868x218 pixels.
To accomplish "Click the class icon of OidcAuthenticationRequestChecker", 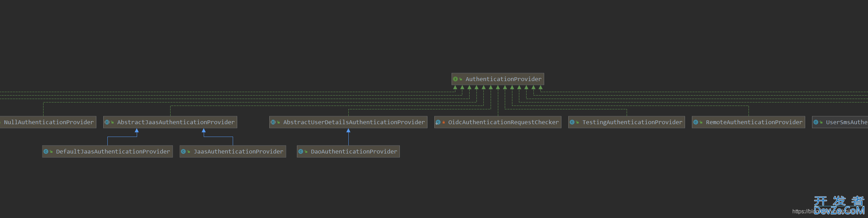I will [438, 122].
